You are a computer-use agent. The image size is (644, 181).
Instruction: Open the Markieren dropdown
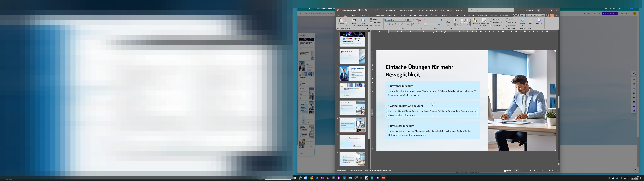point(511,26)
